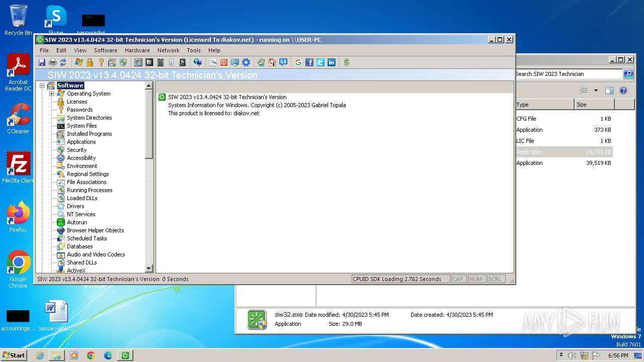Click the Windows Start button
The height and width of the screenshot is (362, 644).
coord(14,355)
